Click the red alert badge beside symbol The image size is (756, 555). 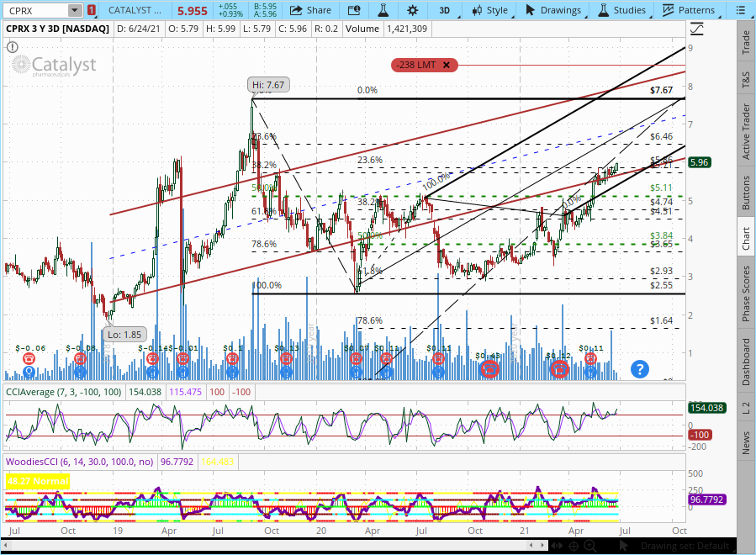pyautogui.click(x=91, y=10)
